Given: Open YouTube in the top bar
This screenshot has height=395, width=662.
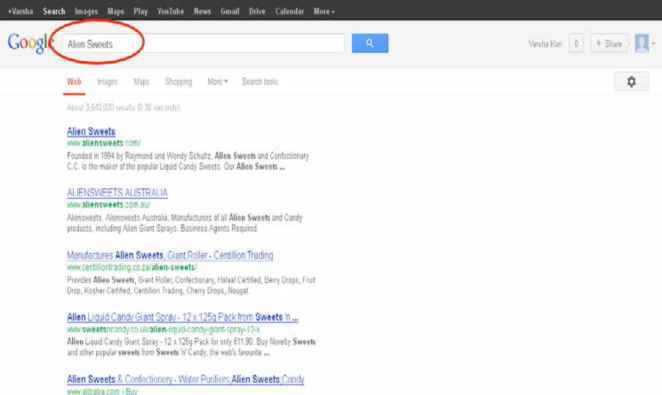Looking at the screenshot, I should pos(171,11).
